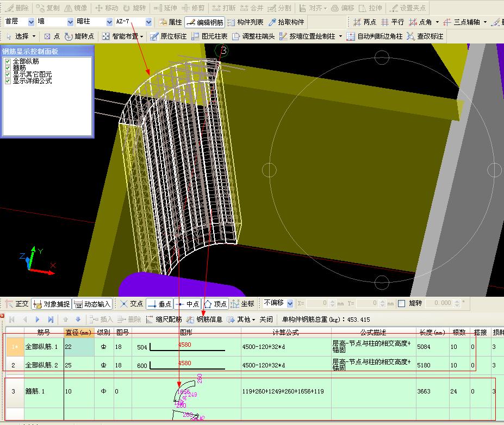Click 插入 row button

[x=101, y=320]
